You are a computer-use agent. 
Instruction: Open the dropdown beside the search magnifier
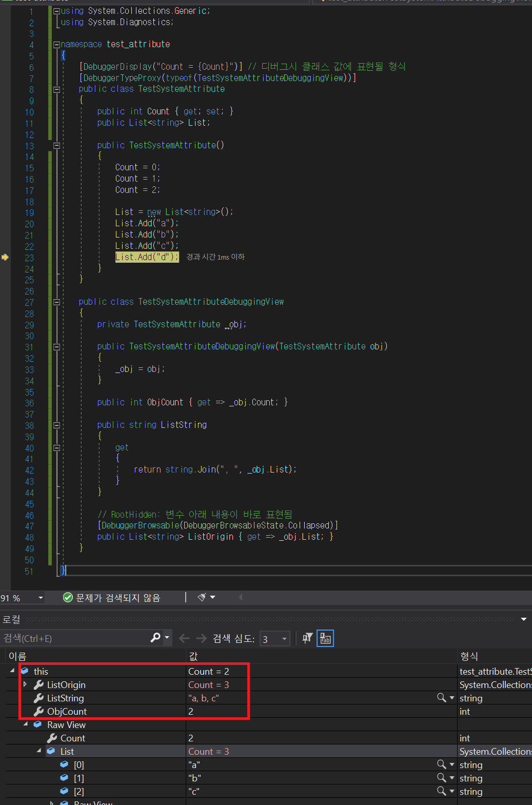point(167,638)
